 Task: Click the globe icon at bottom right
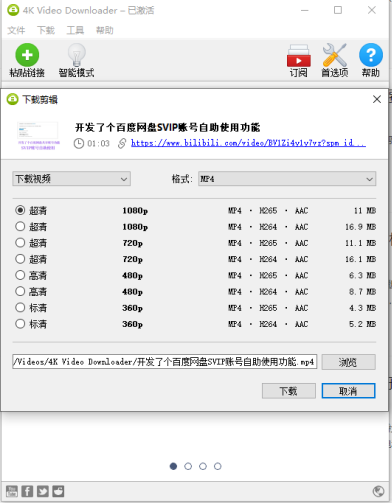pyautogui.click(x=378, y=491)
